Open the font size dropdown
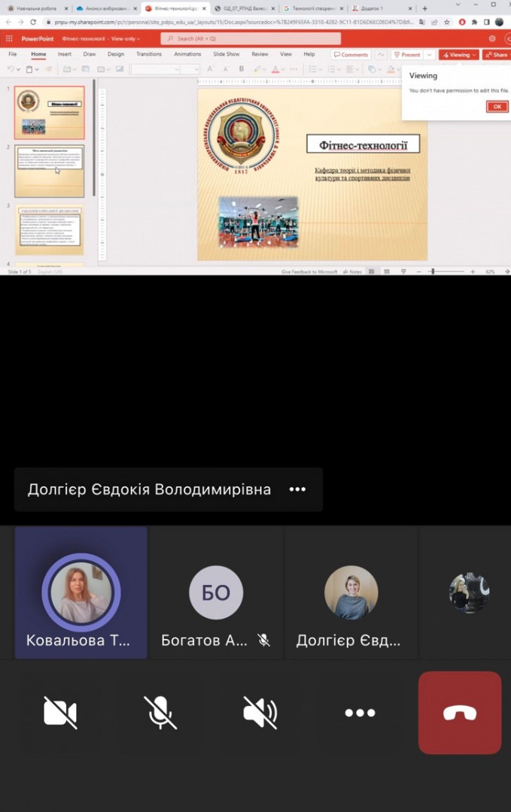This screenshot has width=511, height=812. click(190, 69)
